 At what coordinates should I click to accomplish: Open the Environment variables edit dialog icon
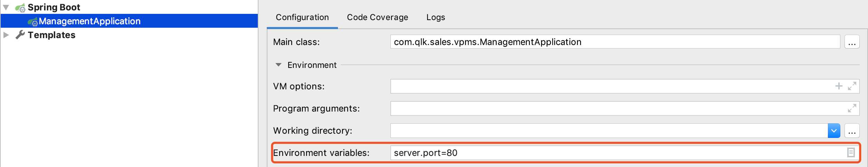tap(851, 152)
